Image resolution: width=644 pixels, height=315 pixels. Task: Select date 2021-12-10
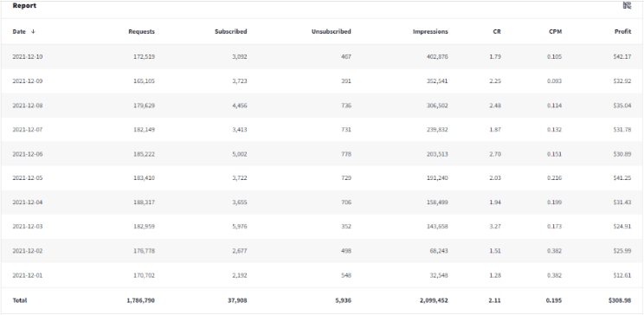28,56
